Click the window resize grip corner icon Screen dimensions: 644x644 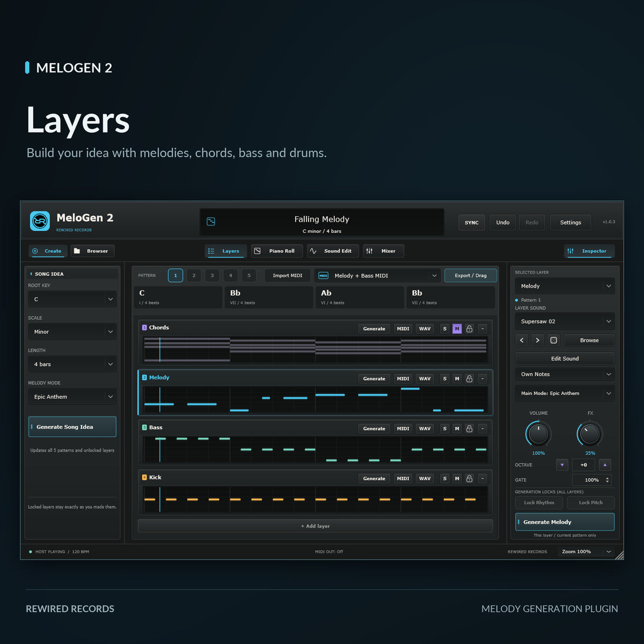click(619, 555)
